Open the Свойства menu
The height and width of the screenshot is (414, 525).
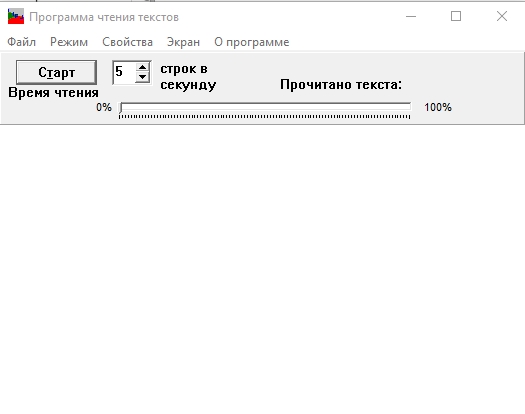coord(127,42)
